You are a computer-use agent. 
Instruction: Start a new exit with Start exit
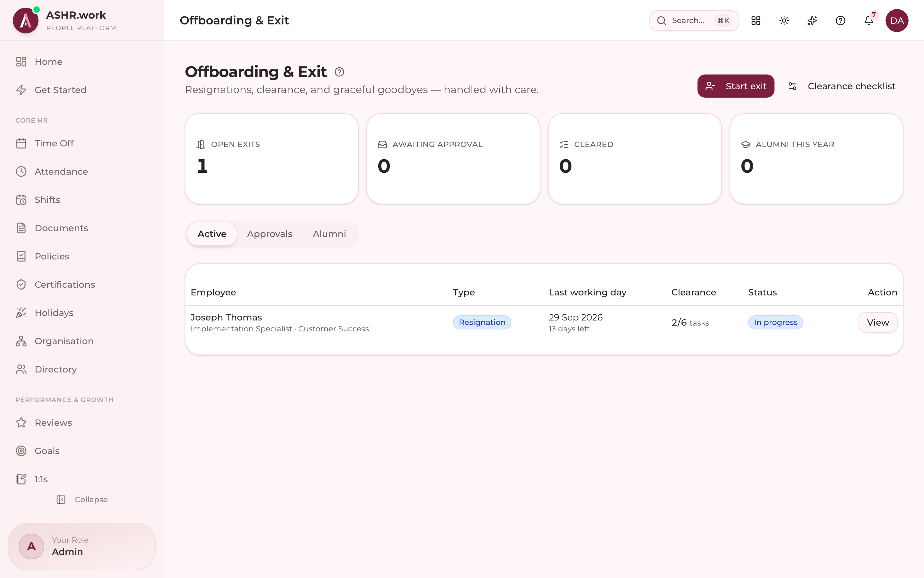click(736, 86)
